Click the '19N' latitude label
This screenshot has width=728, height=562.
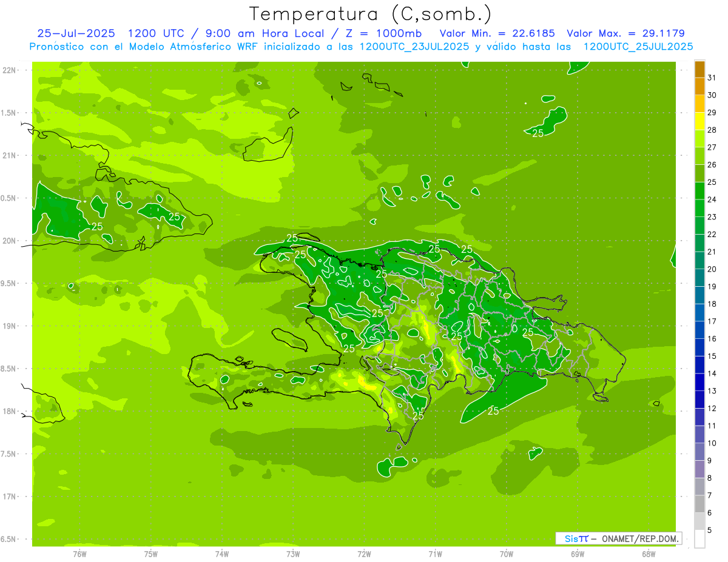coord(10,326)
